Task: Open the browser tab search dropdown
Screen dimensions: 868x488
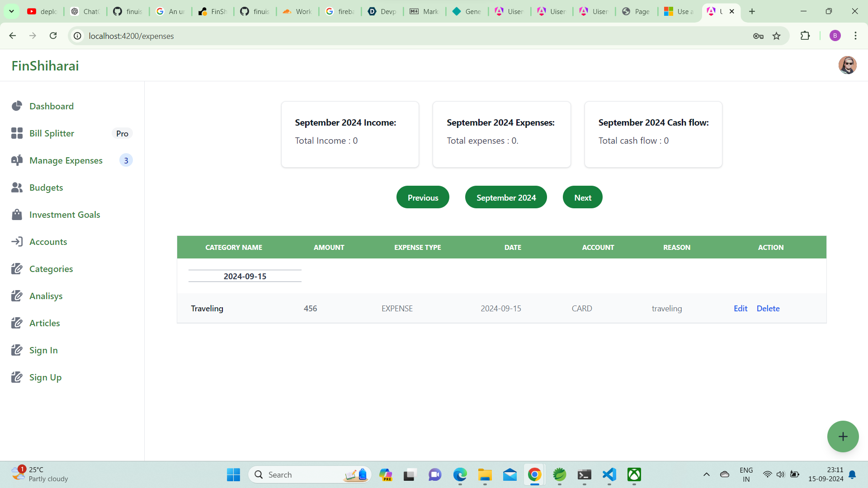Action: pyautogui.click(x=11, y=11)
